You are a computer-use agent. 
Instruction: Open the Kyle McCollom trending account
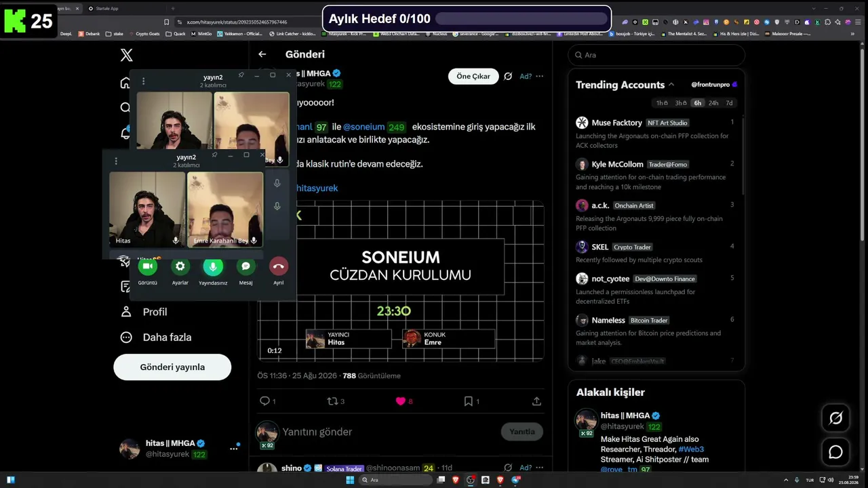pos(617,164)
